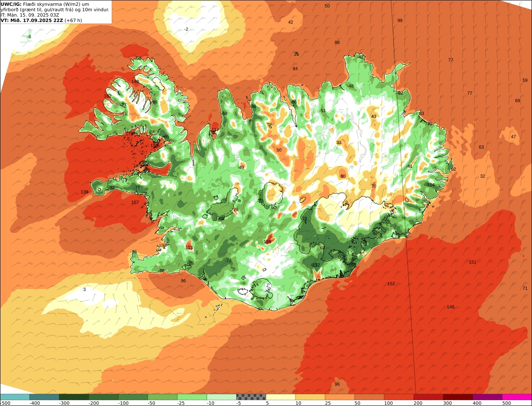Screen dimensions: 532x406
Task: Click the map value '69' at right edge
Action: coord(517,101)
